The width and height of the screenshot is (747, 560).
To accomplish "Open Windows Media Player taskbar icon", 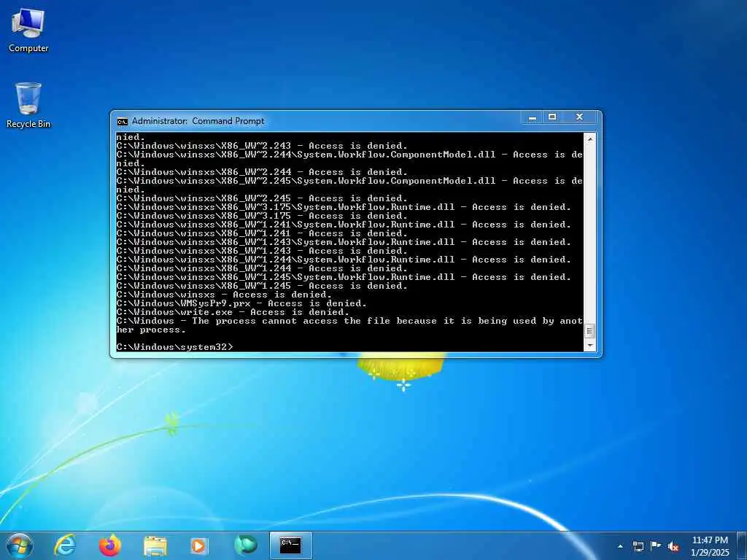I will 199,545.
